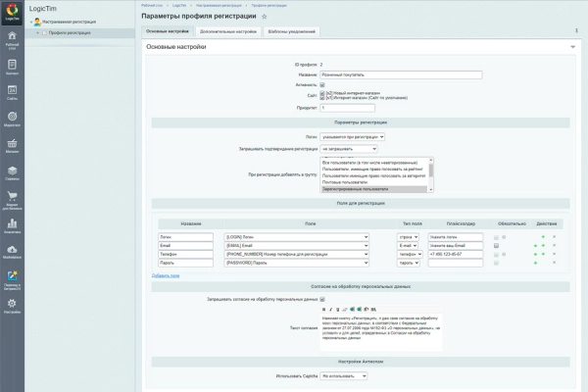This screenshot has height=392, width=588.
Task: Open the [LOGIN] Логин field dropdown
Action: point(296,237)
